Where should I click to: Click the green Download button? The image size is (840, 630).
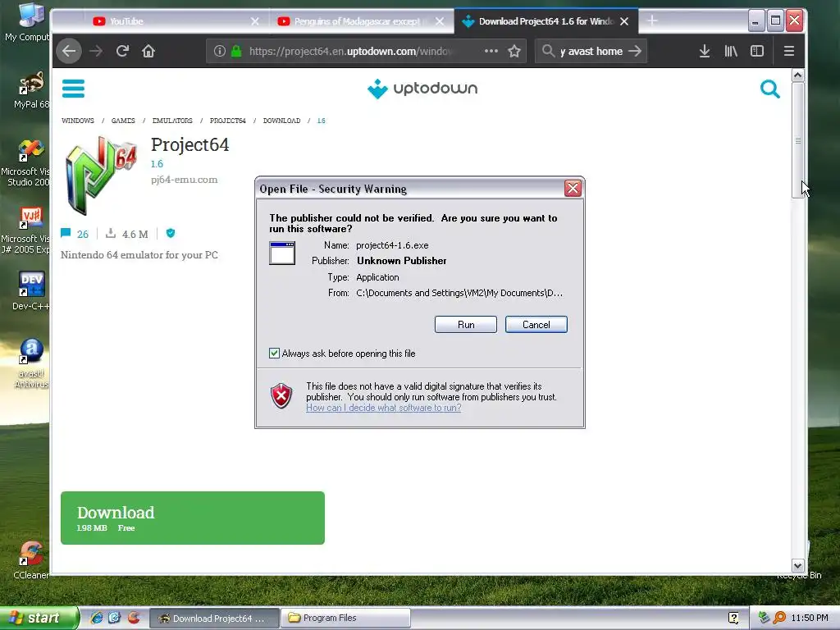point(192,518)
